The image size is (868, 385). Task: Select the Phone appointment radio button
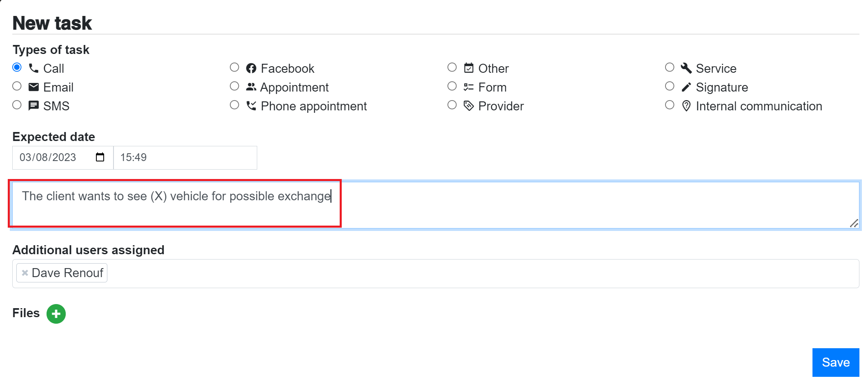(234, 105)
